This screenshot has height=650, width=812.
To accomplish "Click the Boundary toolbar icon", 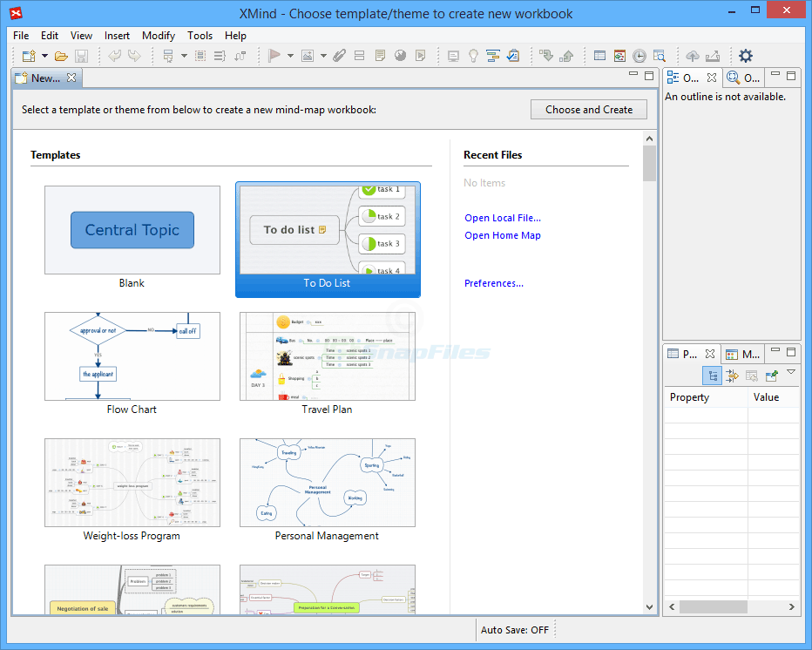I will pos(200,56).
